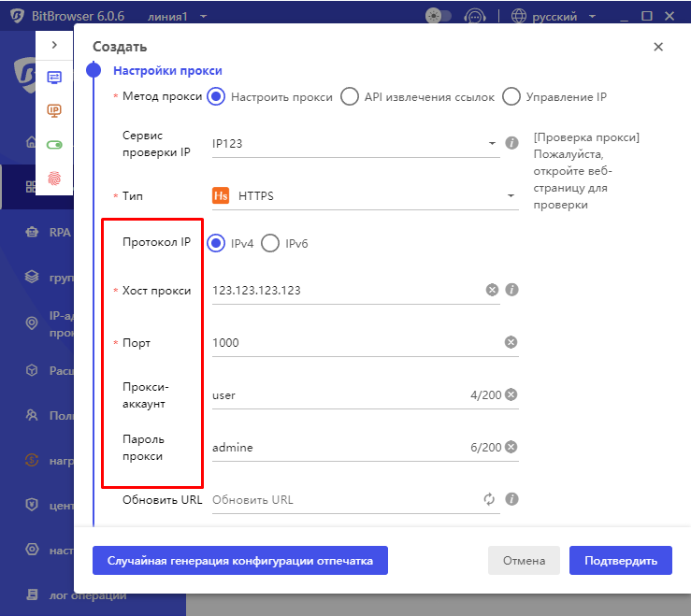This screenshot has width=691, height=616.
Task: Expand the collapsed side panel chevron
Action: click(x=54, y=45)
